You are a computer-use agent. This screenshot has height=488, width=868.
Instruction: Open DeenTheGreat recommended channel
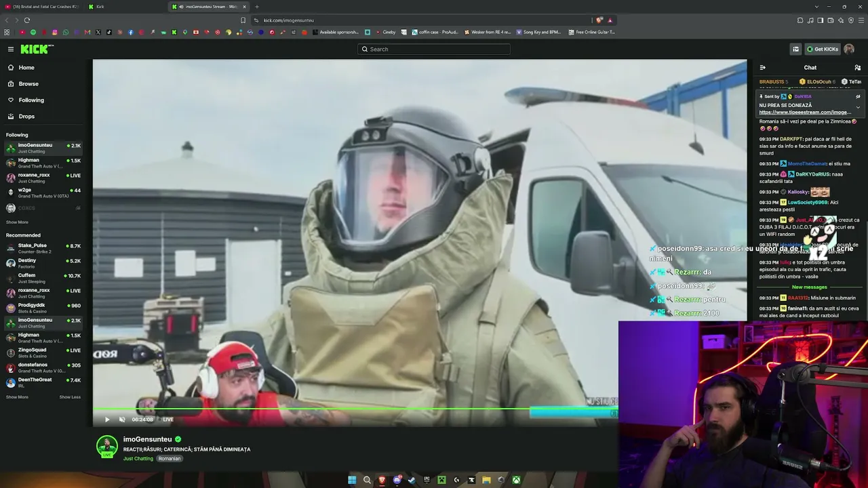[43, 382]
